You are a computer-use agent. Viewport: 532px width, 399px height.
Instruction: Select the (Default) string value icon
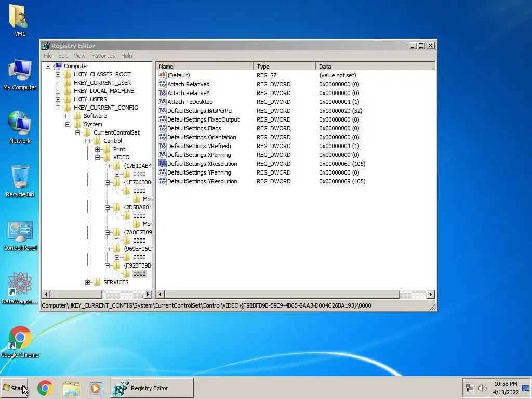click(x=163, y=75)
